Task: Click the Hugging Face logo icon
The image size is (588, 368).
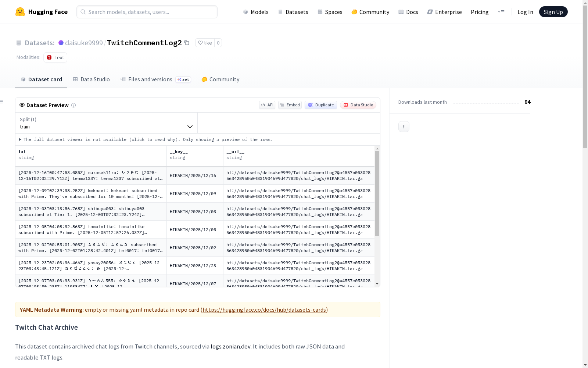Action: [x=20, y=12]
